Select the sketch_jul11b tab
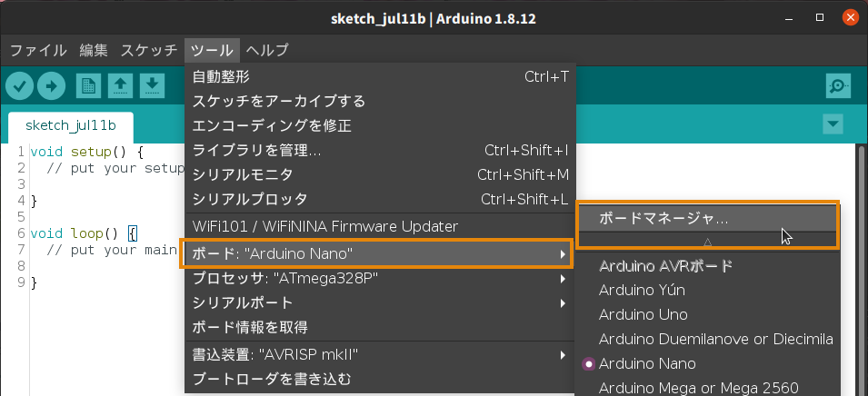868x396 pixels. coord(70,125)
